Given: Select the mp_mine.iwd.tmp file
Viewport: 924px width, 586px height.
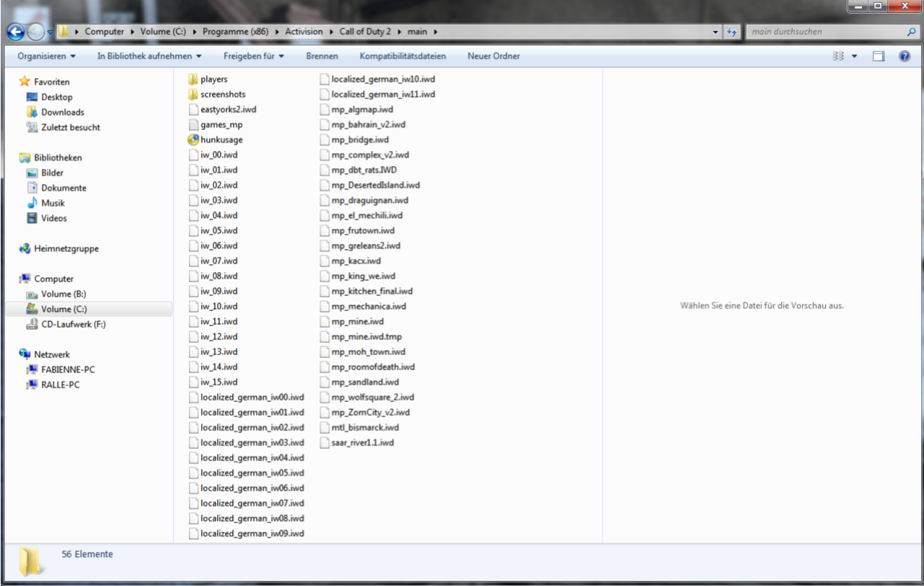Looking at the screenshot, I should pos(366,337).
